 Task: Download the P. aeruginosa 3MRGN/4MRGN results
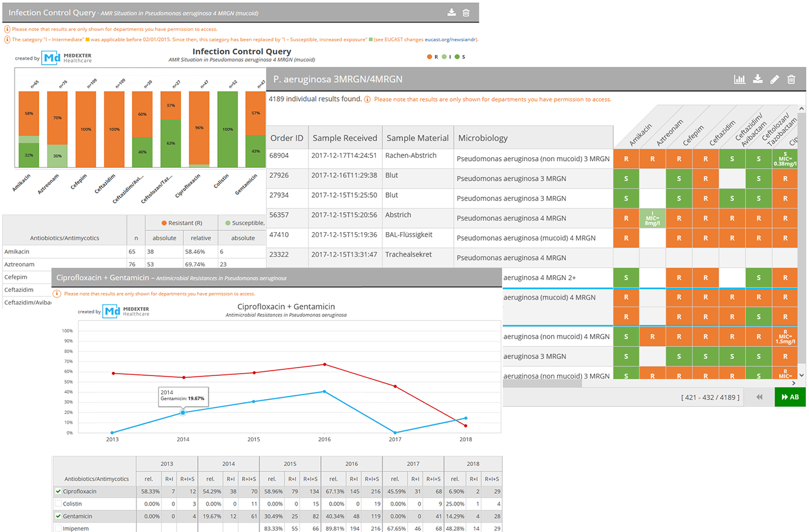(x=757, y=79)
